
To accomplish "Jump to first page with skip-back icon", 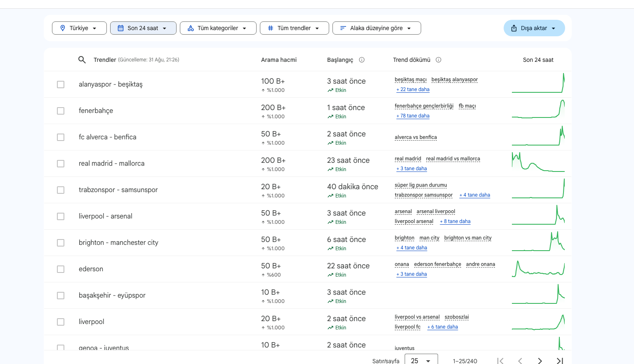I will [500, 360].
